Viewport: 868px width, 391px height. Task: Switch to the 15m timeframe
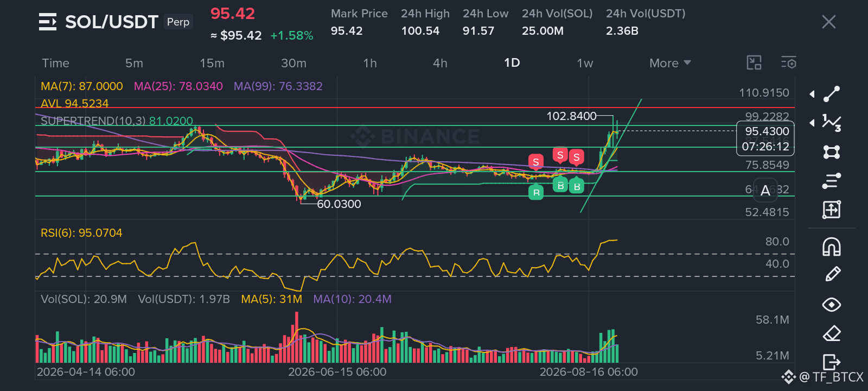(x=212, y=63)
